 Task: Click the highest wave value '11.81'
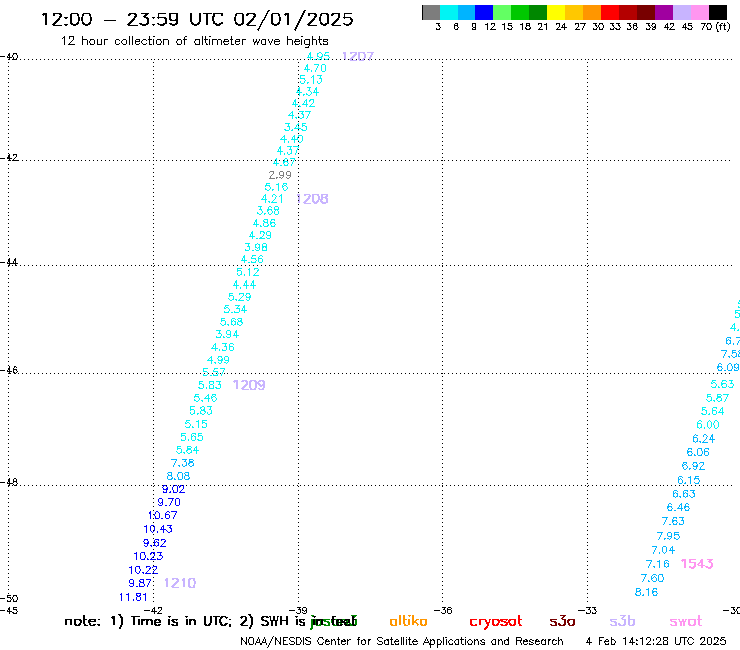click(x=133, y=597)
